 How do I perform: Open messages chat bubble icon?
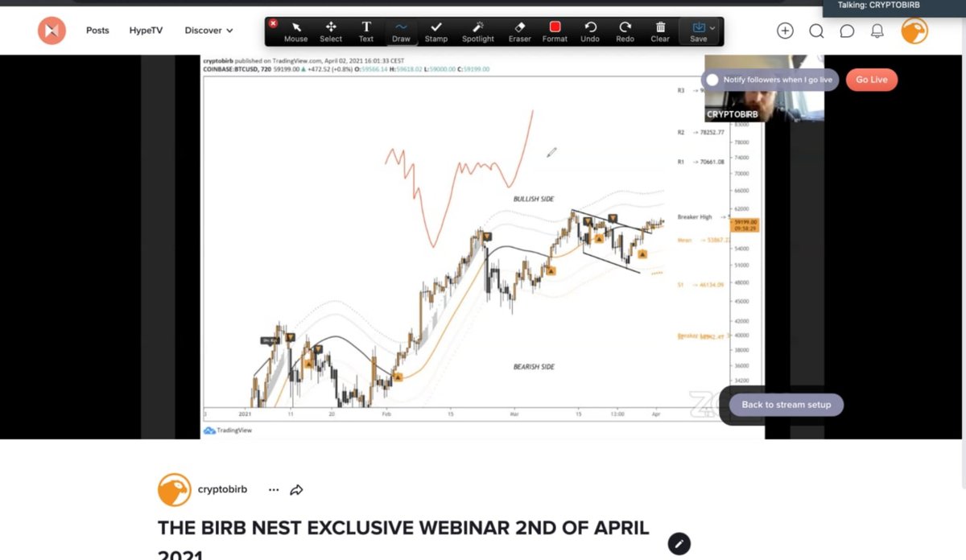click(x=847, y=31)
